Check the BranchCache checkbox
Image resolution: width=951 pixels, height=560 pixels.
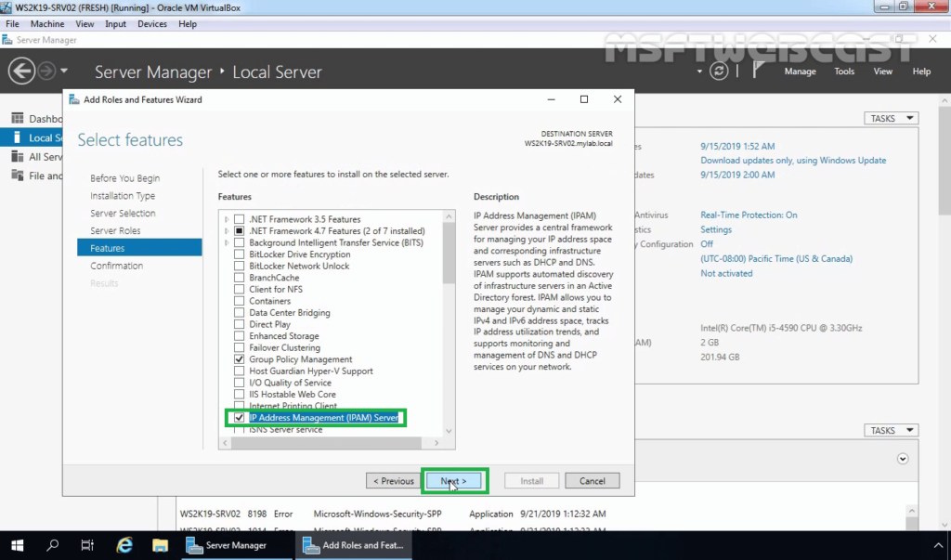pyautogui.click(x=239, y=278)
